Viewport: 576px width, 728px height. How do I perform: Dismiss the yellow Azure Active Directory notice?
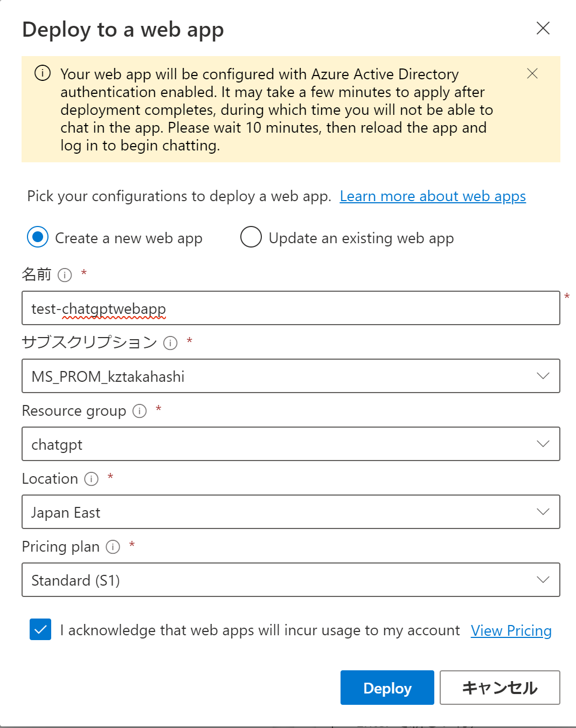click(x=532, y=74)
